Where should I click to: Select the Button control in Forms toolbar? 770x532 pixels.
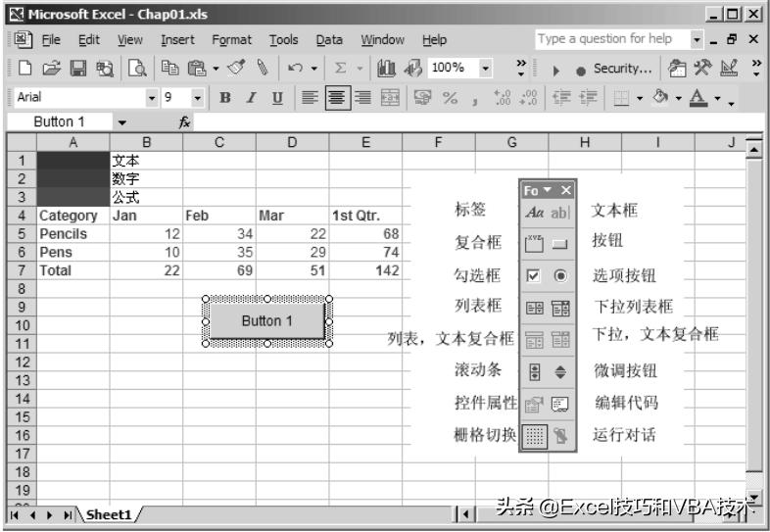click(560, 244)
